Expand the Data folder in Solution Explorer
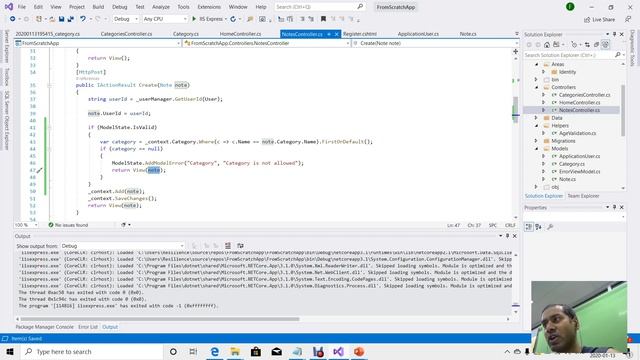 (537, 118)
